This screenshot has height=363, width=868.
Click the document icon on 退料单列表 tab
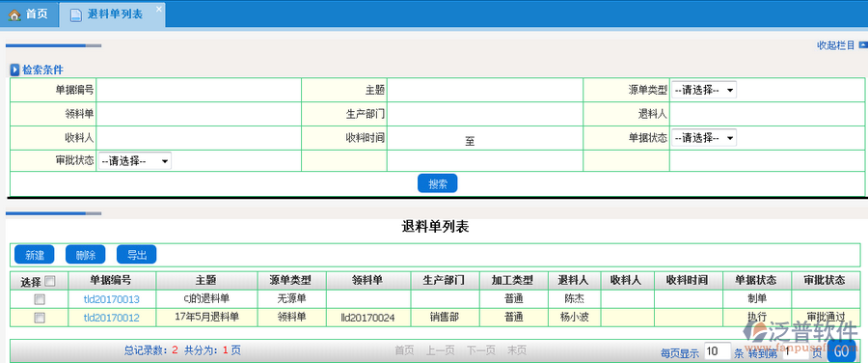click(76, 14)
